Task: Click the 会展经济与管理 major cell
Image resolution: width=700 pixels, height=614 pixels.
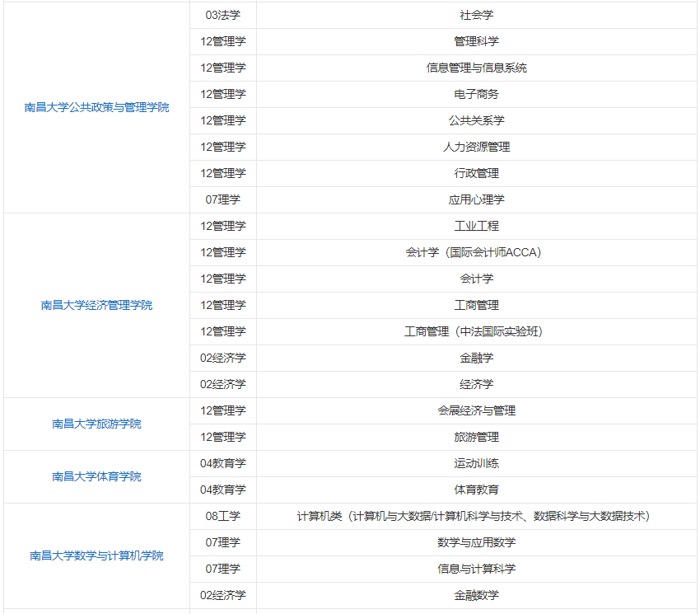Action: (x=476, y=410)
